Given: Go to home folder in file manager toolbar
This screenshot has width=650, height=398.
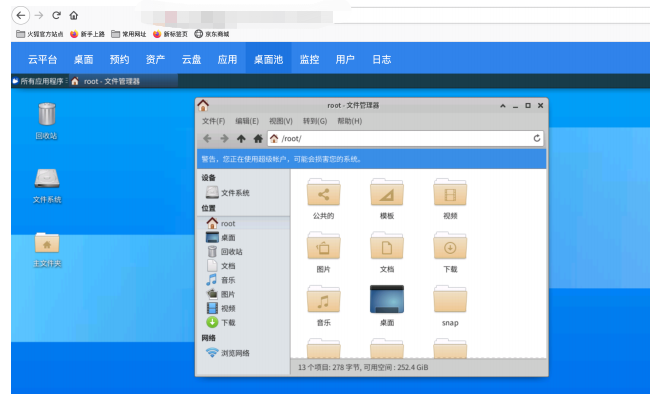Looking at the screenshot, I should click(258, 138).
